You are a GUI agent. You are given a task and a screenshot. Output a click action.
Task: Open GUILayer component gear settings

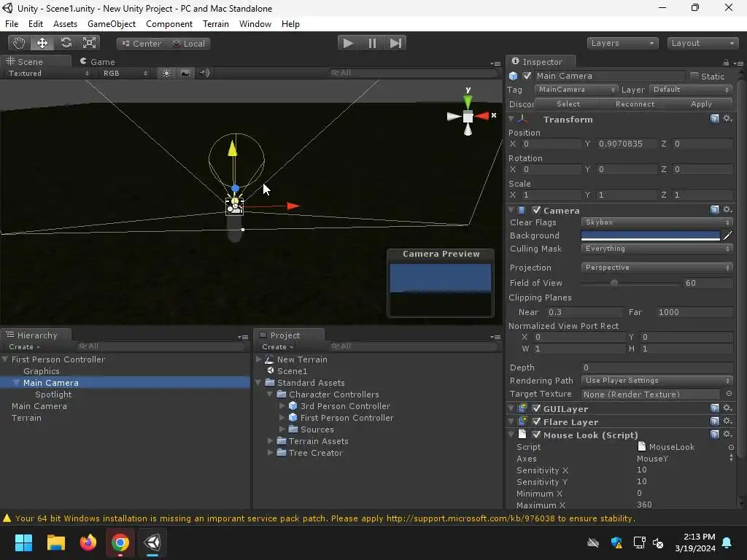(x=727, y=408)
